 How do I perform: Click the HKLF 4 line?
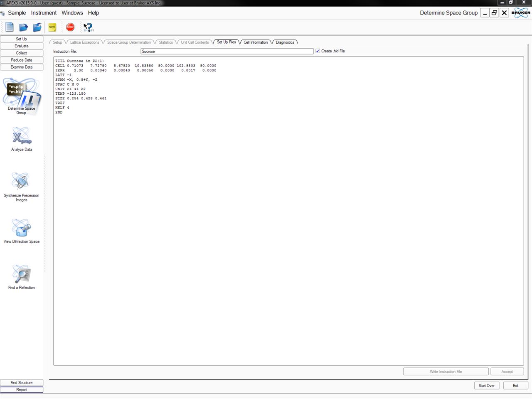coord(62,108)
